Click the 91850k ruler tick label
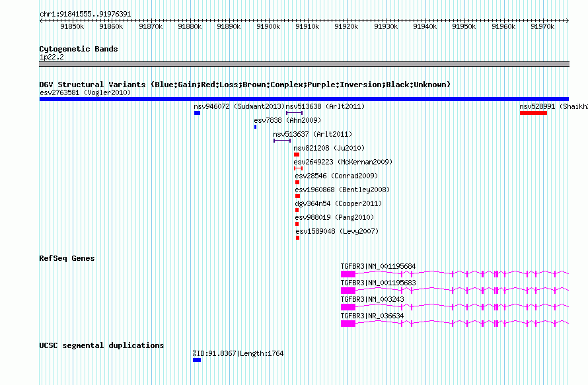 [x=72, y=26]
